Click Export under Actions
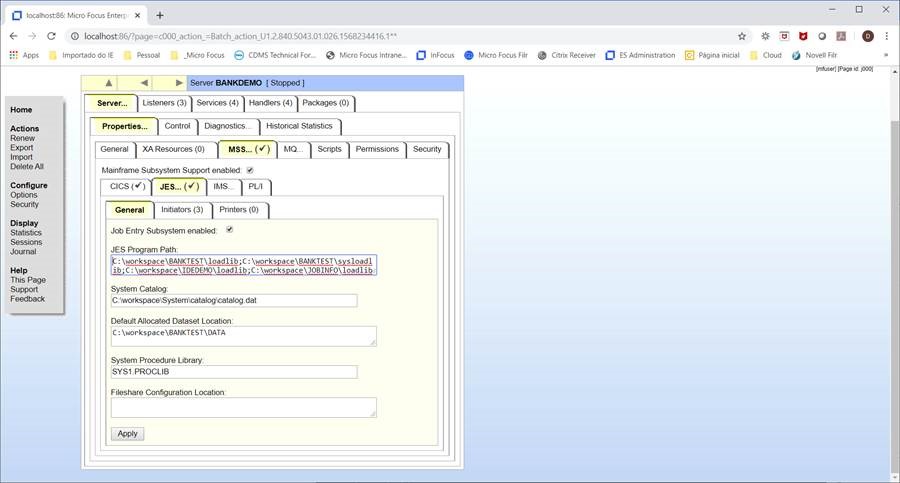 22,148
